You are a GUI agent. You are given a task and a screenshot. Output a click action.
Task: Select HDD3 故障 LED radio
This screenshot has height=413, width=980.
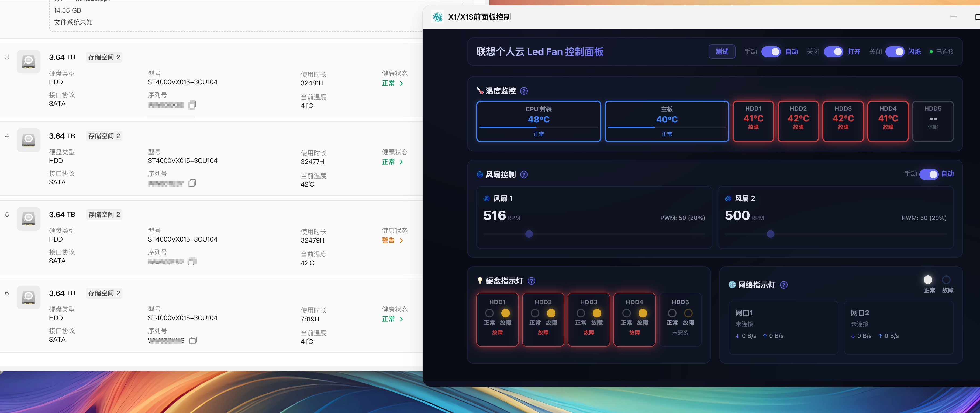click(597, 313)
